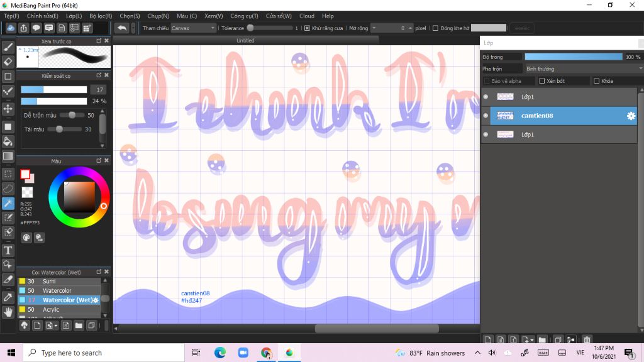The width and height of the screenshot is (644, 362).
Task: Select the Gradient tool
Action: [x=8, y=156]
